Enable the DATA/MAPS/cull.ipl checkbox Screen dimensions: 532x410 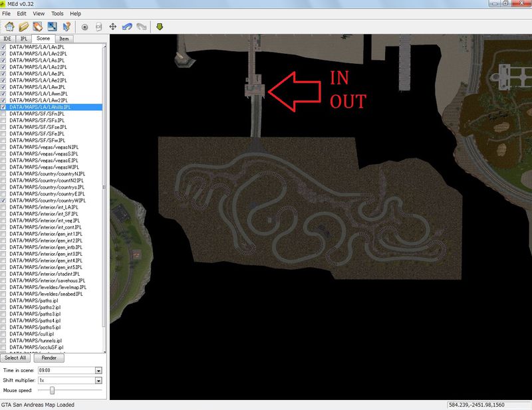click(3, 334)
